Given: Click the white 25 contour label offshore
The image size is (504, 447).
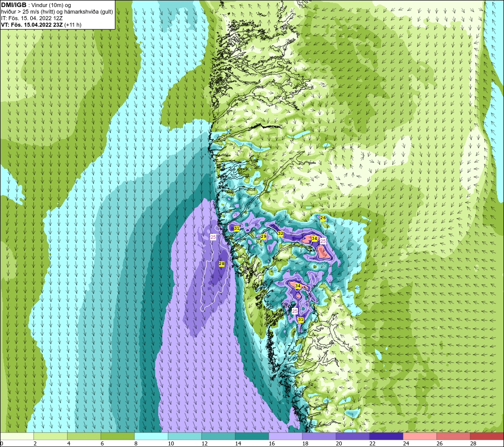Looking at the screenshot, I should click(213, 237).
